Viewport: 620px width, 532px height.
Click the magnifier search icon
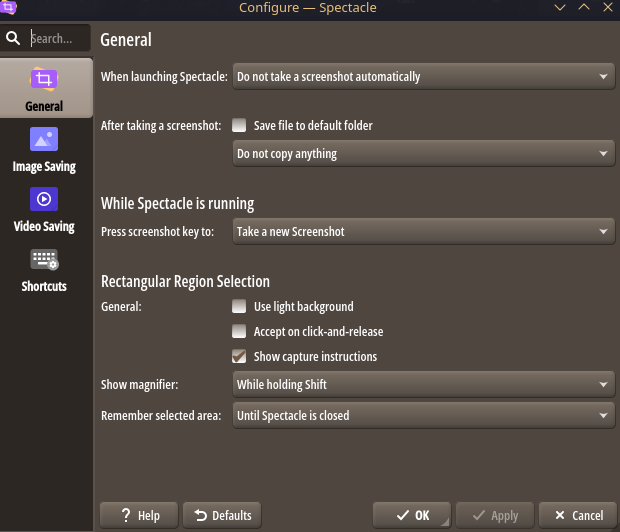pyautogui.click(x=13, y=38)
